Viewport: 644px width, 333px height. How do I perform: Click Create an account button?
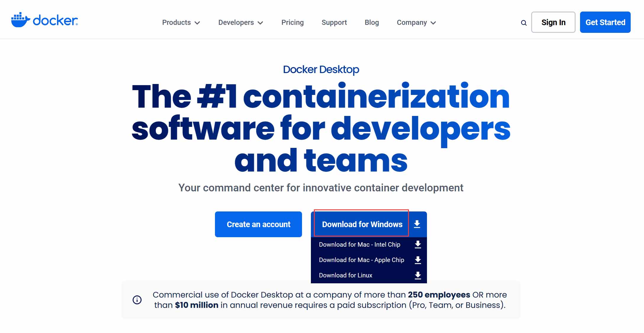258,224
